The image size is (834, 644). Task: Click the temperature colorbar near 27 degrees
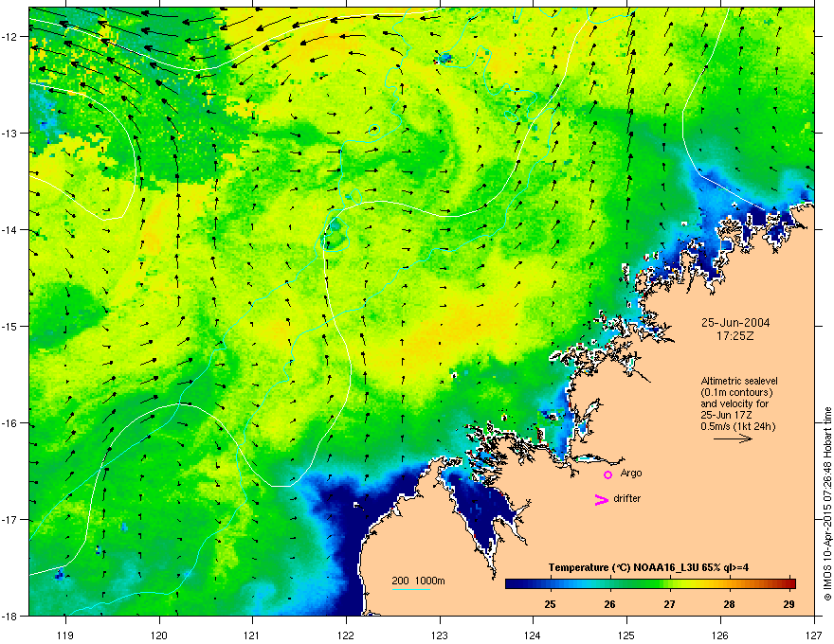pyautogui.click(x=670, y=584)
